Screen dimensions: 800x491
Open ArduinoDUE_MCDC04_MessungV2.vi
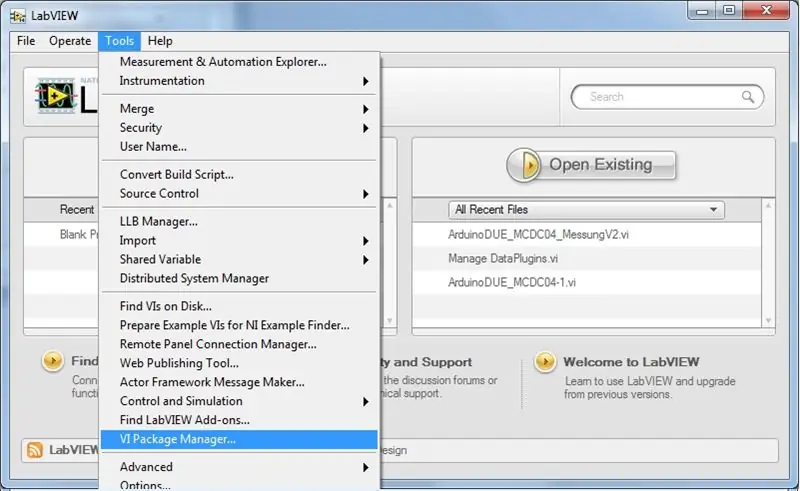pos(538,234)
